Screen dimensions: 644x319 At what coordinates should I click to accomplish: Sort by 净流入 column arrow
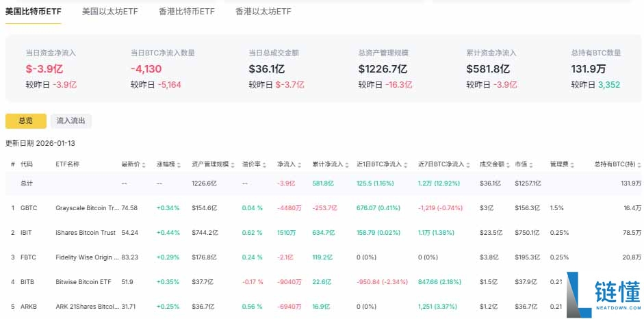coord(299,164)
